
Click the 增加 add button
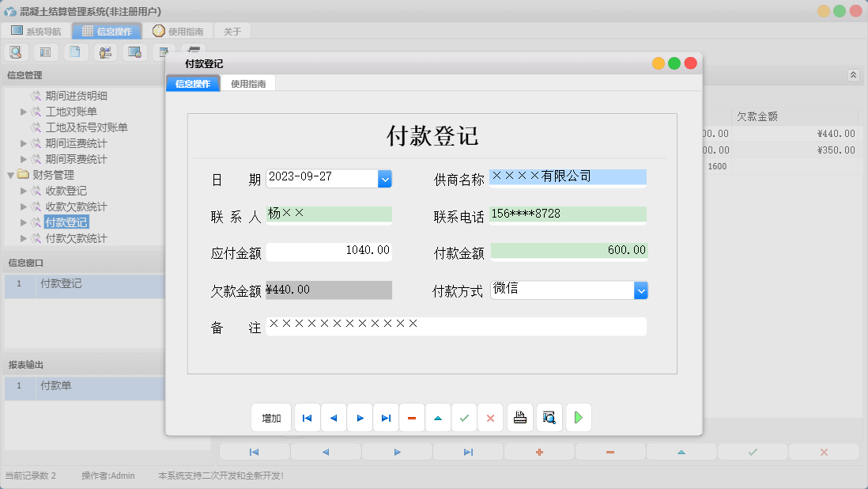(271, 417)
